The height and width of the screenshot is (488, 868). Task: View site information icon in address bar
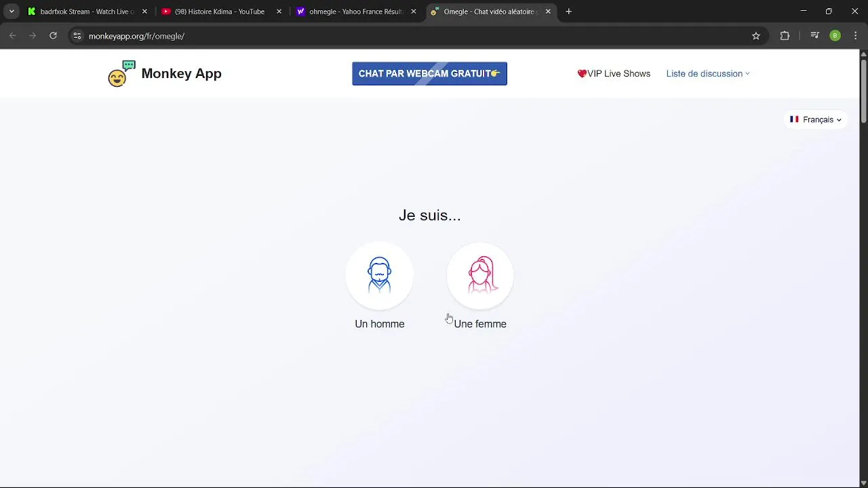click(x=77, y=36)
